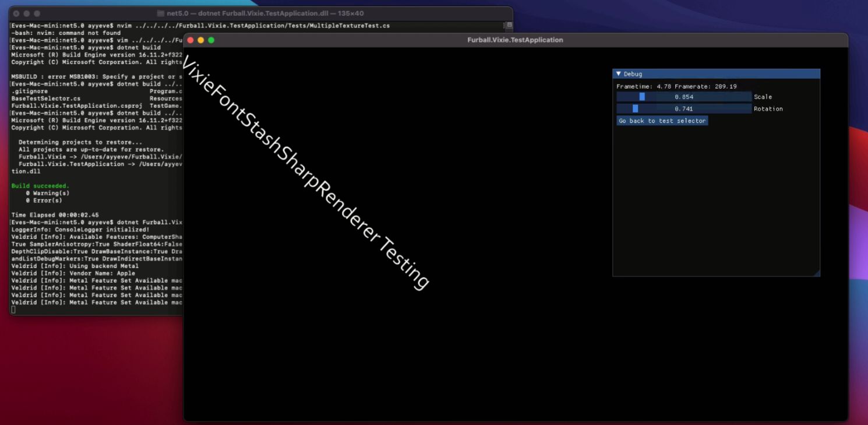Adjust the Scale slider handle
868x425 pixels.
(641, 96)
